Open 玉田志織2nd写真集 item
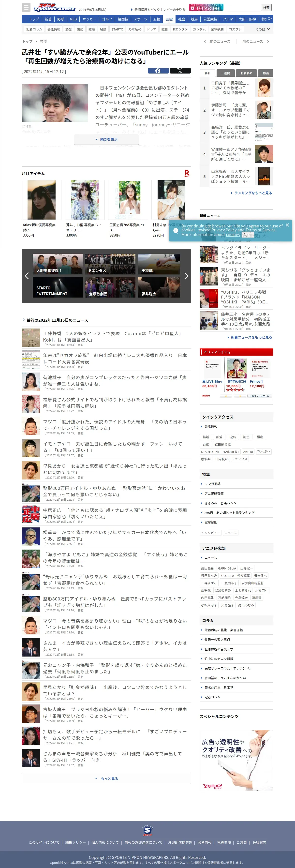This screenshot has width=295, height=868. coord(128,209)
